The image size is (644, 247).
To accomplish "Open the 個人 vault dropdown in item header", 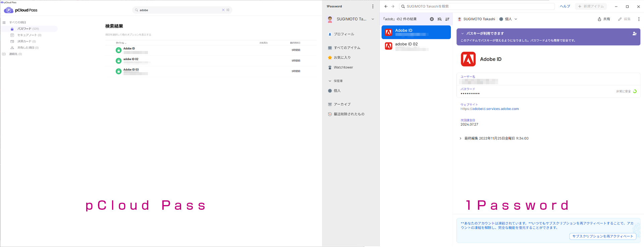I will tap(508, 19).
